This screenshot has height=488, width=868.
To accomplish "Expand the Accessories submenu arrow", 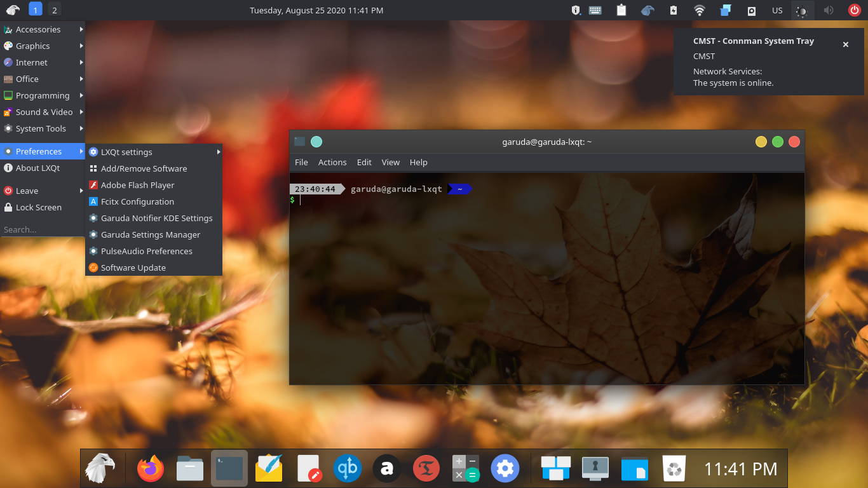I will pos(81,29).
